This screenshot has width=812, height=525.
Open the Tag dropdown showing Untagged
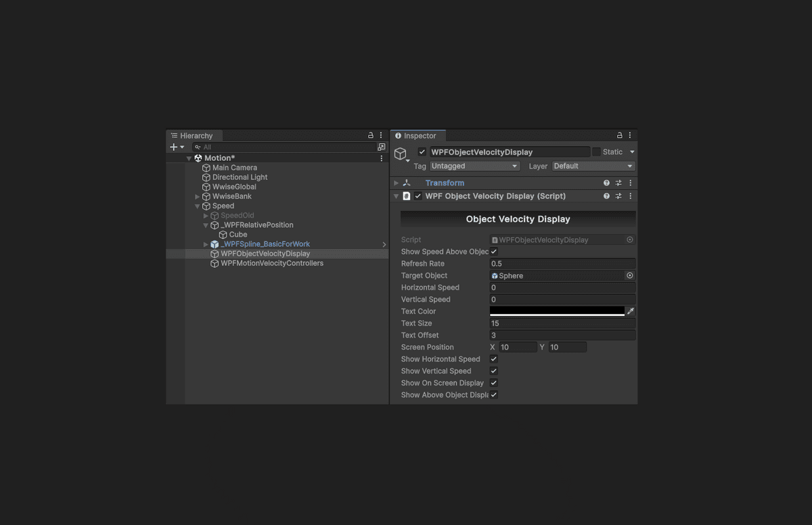click(474, 166)
